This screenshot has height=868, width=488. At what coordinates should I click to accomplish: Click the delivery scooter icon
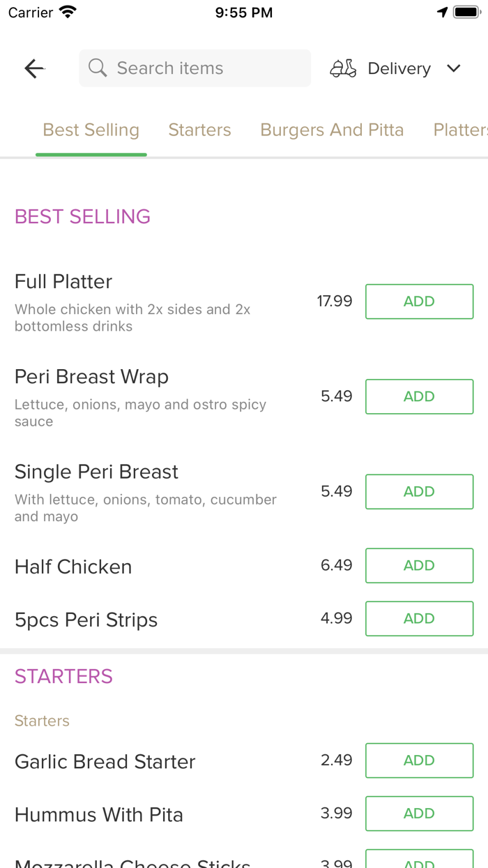point(342,68)
